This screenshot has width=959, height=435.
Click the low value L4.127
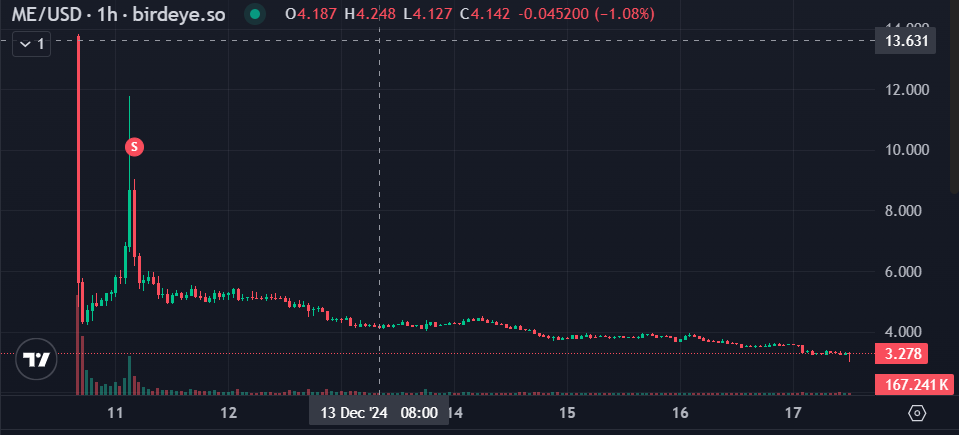tap(428, 13)
